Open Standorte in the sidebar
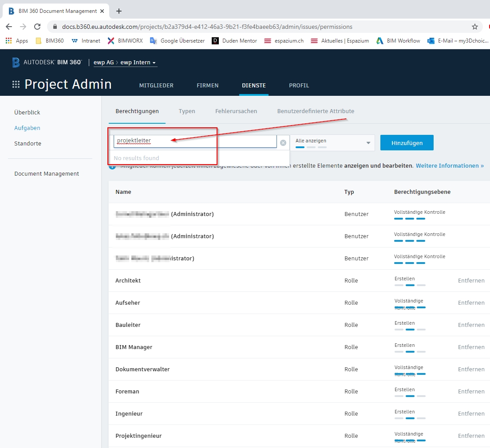Screen dimensions: 490x448 28,144
